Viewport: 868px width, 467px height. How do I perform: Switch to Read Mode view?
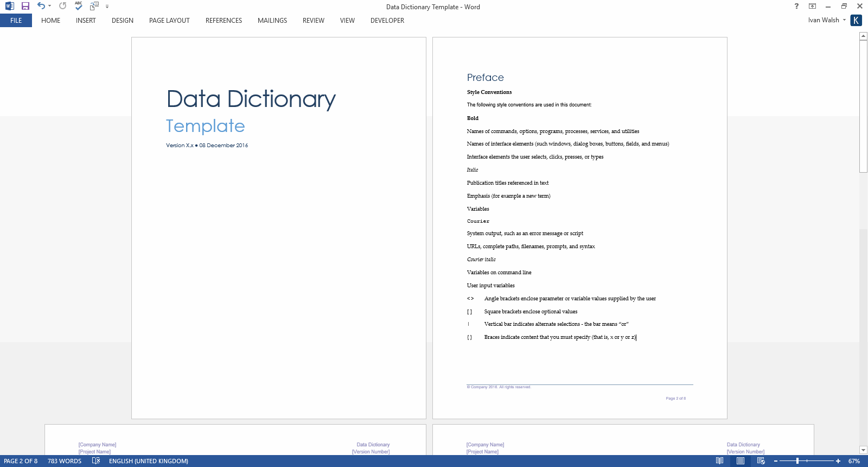click(719, 461)
